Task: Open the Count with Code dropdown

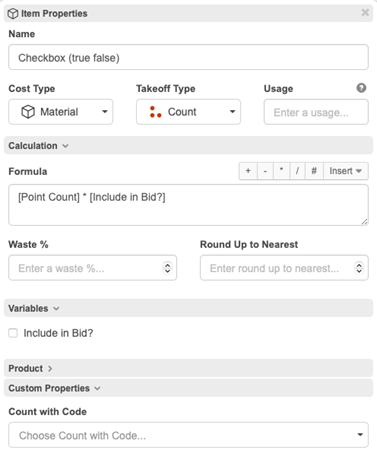Action: click(x=188, y=435)
